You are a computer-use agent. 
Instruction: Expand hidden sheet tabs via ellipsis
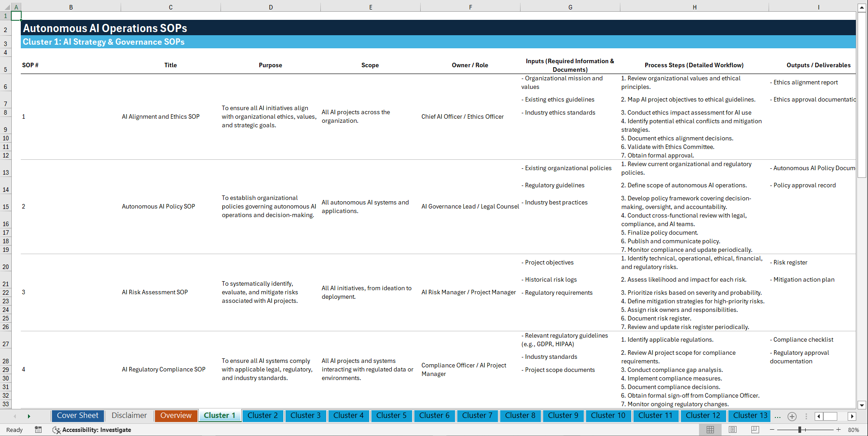(x=778, y=417)
